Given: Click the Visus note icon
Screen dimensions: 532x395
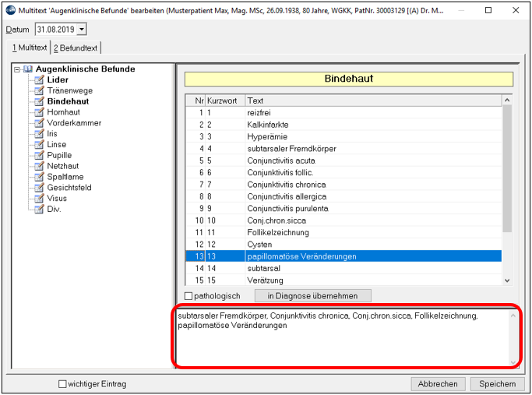Looking at the screenshot, I should point(40,198).
